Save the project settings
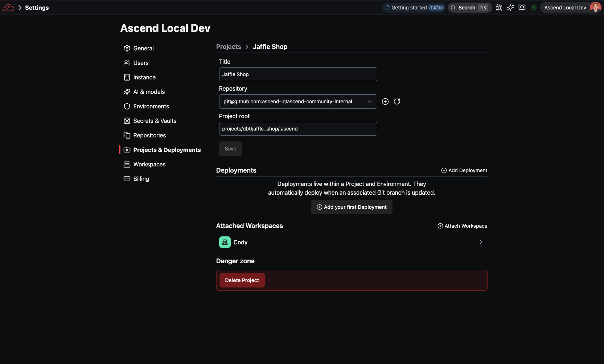This screenshot has height=364, width=604. 230,149
